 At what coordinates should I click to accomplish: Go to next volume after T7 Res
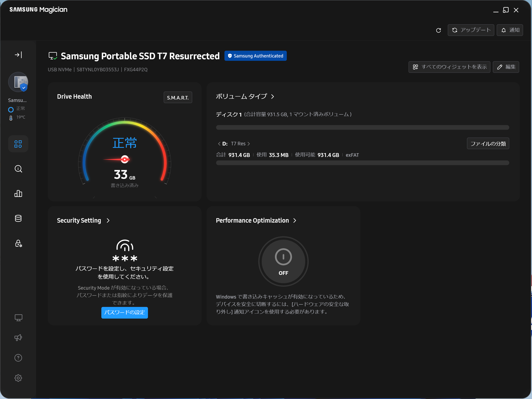[x=249, y=144]
